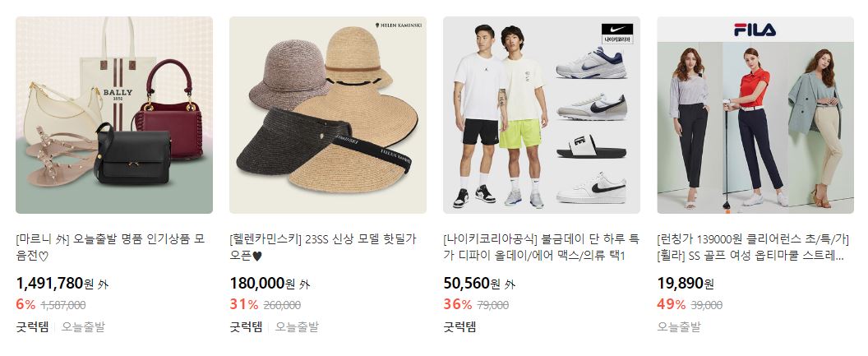Open the Bally luxury bags product image
The height and width of the screenshot is (356, 868).
pos(114,115)
